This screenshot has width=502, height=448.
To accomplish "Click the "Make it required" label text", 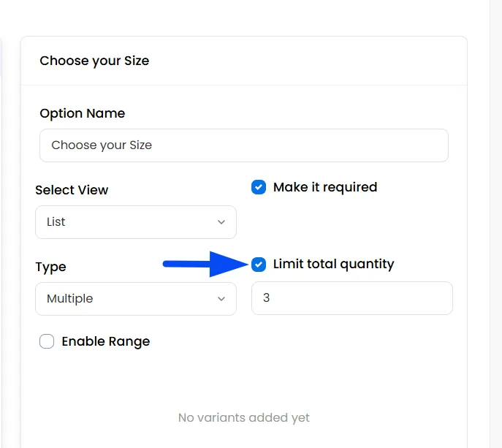I will pos(325,187).
